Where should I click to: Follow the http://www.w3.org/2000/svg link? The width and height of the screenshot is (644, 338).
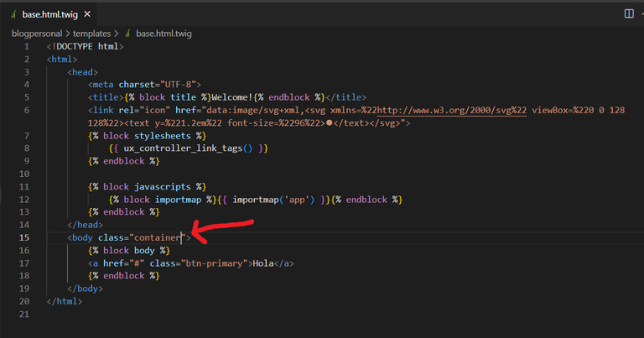(x=451, y=110)
